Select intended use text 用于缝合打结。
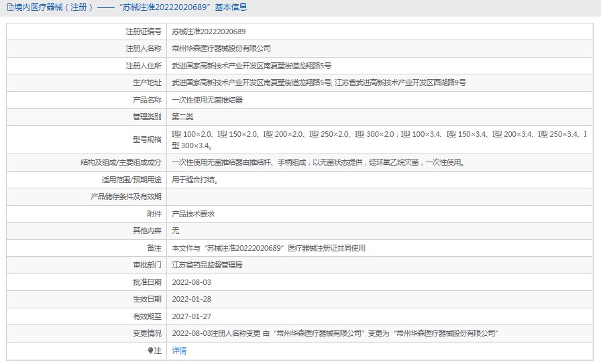Image resolution: width=601 pixels, height=364 pixels. 197,180
